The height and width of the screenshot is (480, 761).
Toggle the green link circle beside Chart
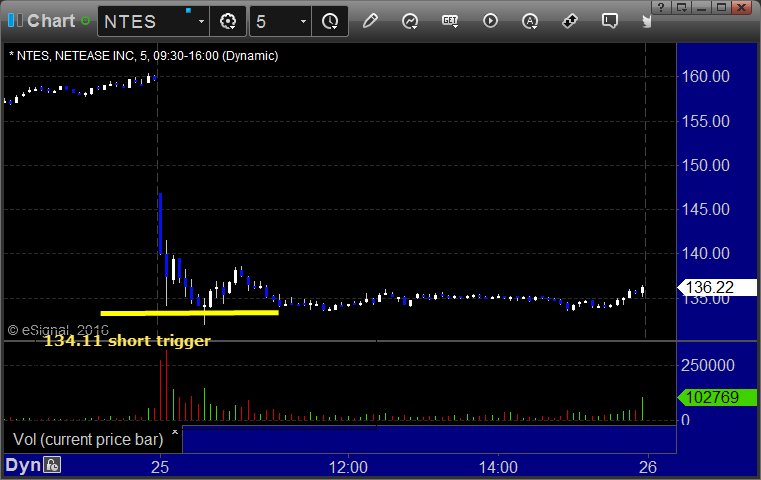point(85,21)
